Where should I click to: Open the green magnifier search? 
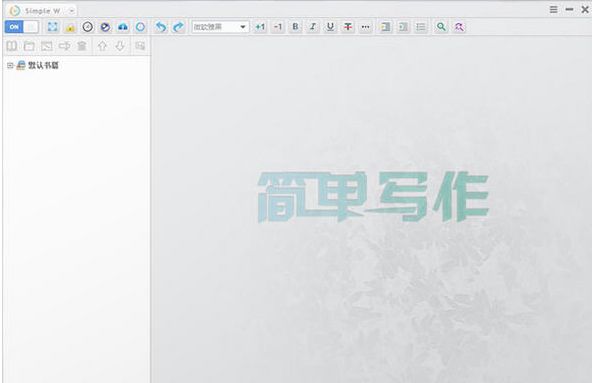(x=441, y=27)
